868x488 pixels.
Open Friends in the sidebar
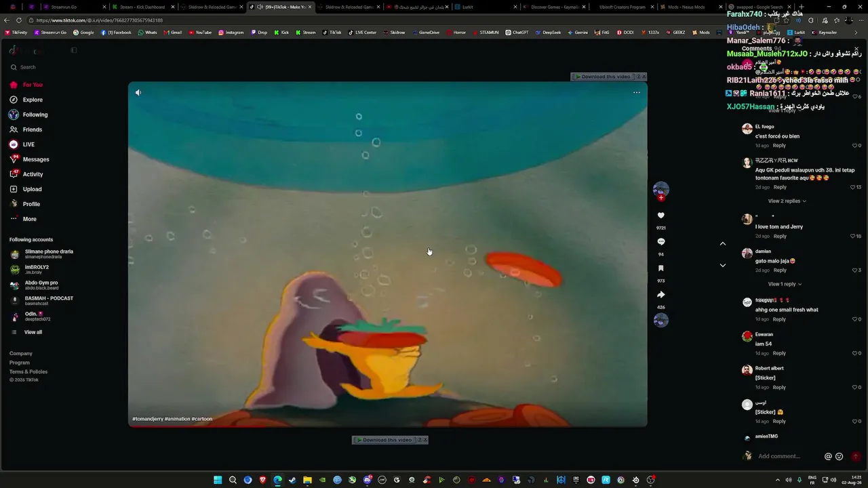point(26,129)
